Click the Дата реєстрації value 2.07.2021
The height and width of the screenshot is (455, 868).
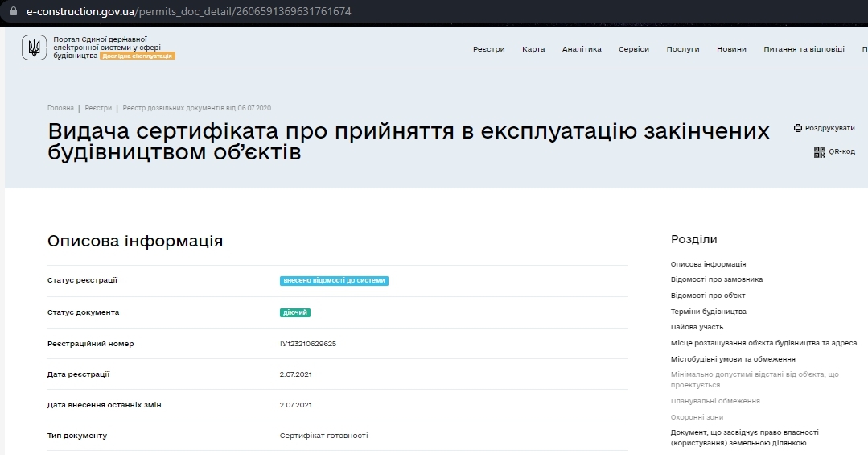[x=295, y=374]
